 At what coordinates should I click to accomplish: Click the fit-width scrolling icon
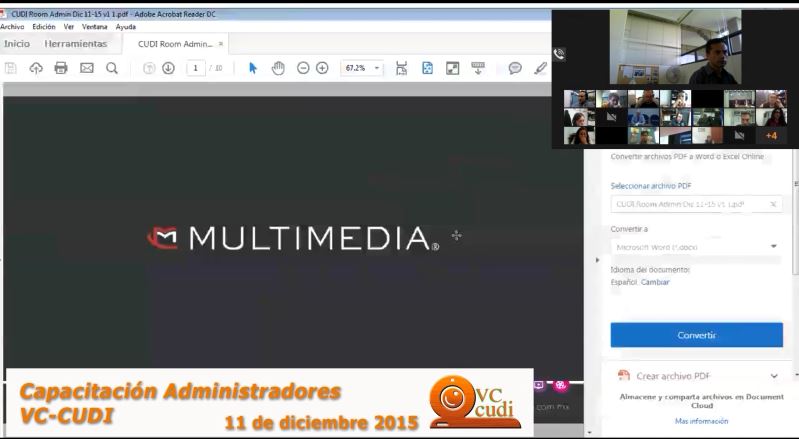402,68
